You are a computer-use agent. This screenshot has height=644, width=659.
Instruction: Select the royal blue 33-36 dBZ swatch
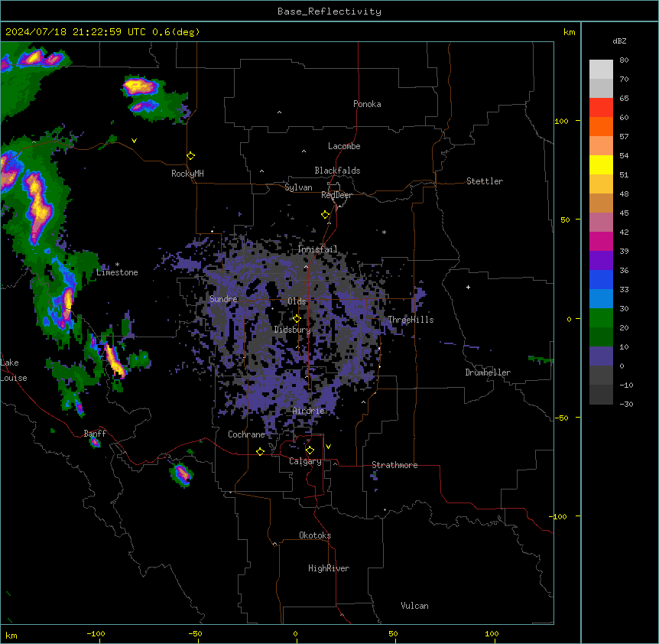(601, 279)
